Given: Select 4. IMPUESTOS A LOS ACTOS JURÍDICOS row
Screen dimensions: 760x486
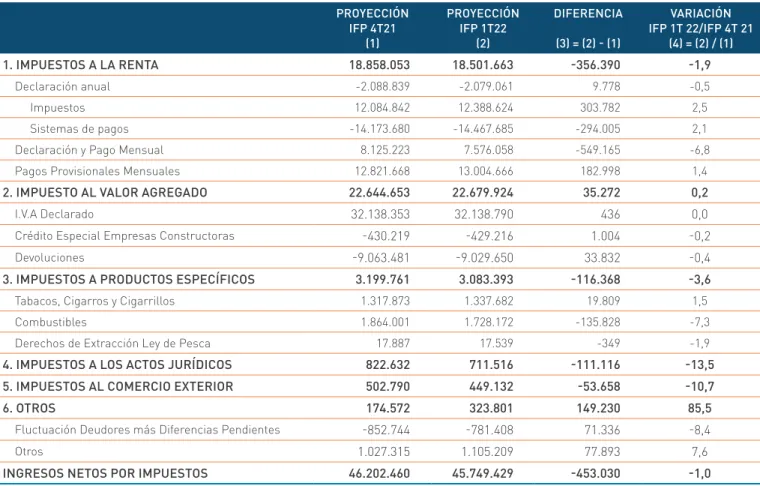Looking at the screenshot, I should tap(380, 364).
